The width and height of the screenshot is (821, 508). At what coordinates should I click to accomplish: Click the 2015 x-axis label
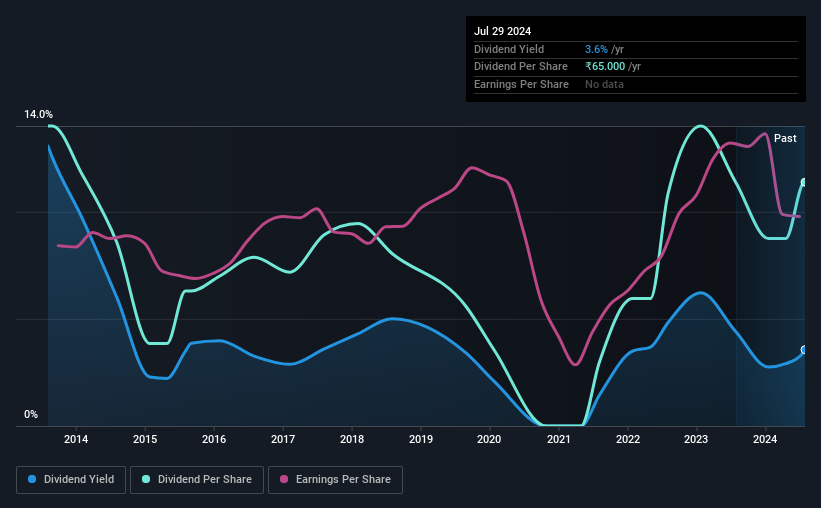(x=145, y=439)
